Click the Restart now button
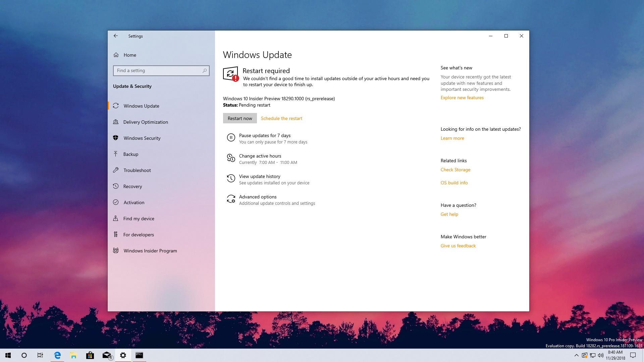Image resolution: width=644 pixels, height=362 pixels. (x=239, y=118)
